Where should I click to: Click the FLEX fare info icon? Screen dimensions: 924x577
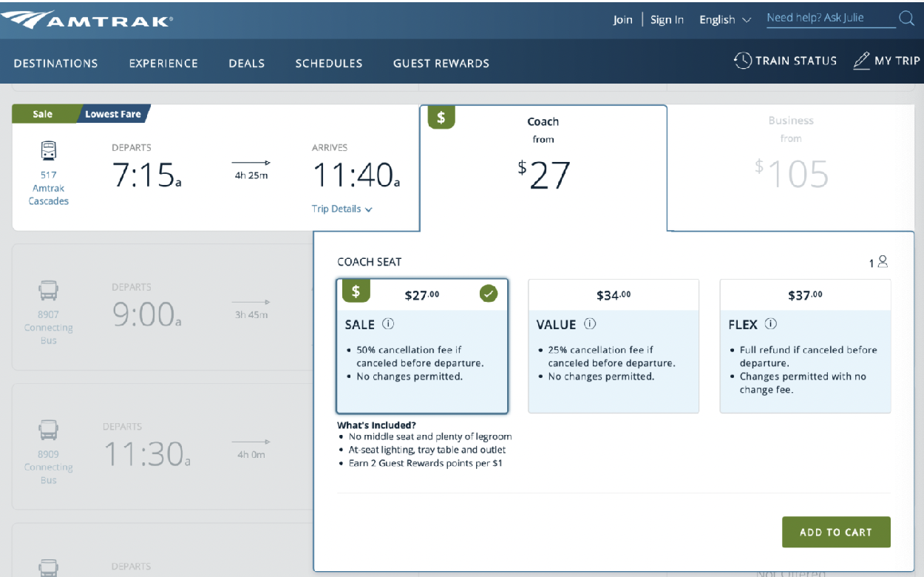(771, 324)
